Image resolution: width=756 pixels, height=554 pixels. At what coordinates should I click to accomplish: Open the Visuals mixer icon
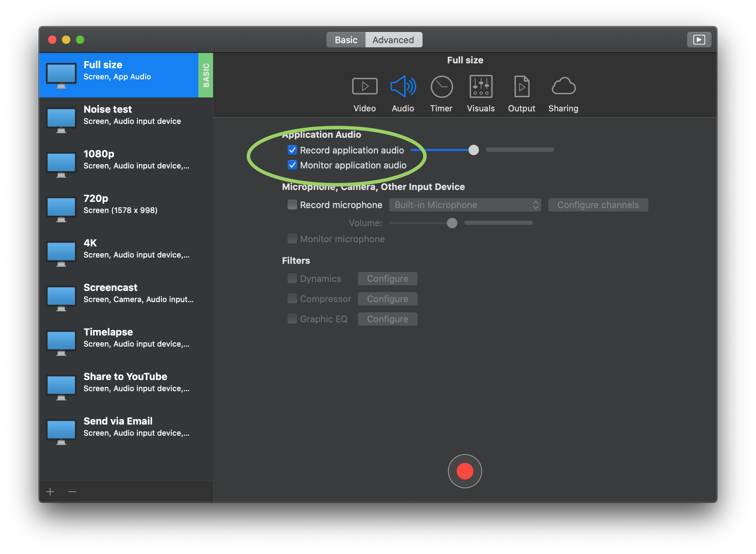pyautogui.click(x=481, y=87)
